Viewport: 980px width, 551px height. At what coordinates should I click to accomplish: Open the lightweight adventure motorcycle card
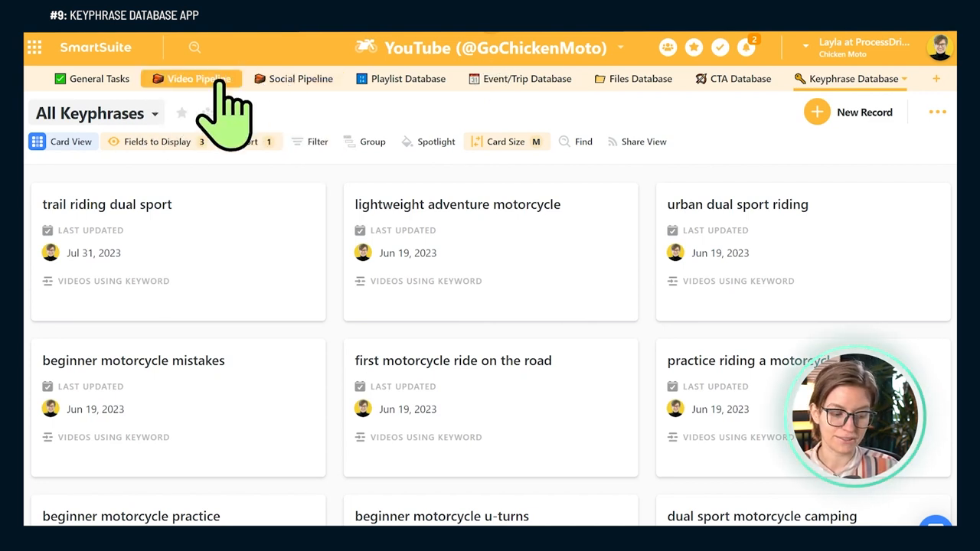coord(491,251)
